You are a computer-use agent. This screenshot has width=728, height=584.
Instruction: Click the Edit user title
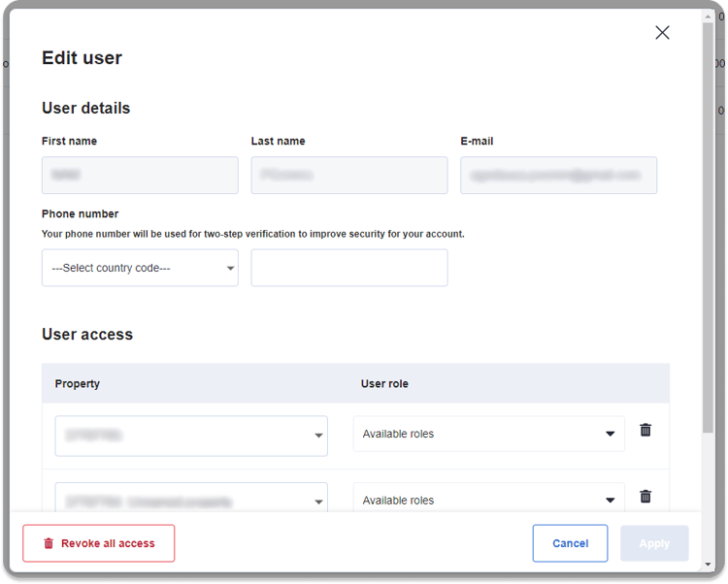coord(82,58)
